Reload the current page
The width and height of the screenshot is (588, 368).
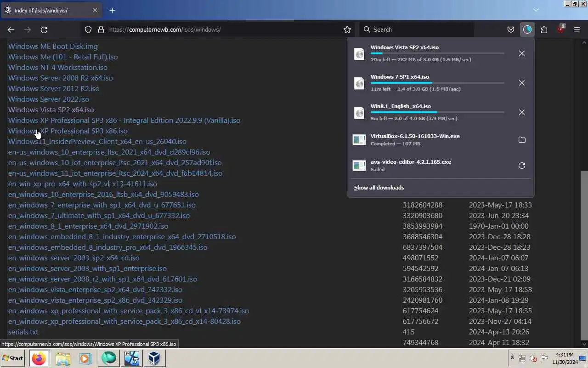[44, 29]
